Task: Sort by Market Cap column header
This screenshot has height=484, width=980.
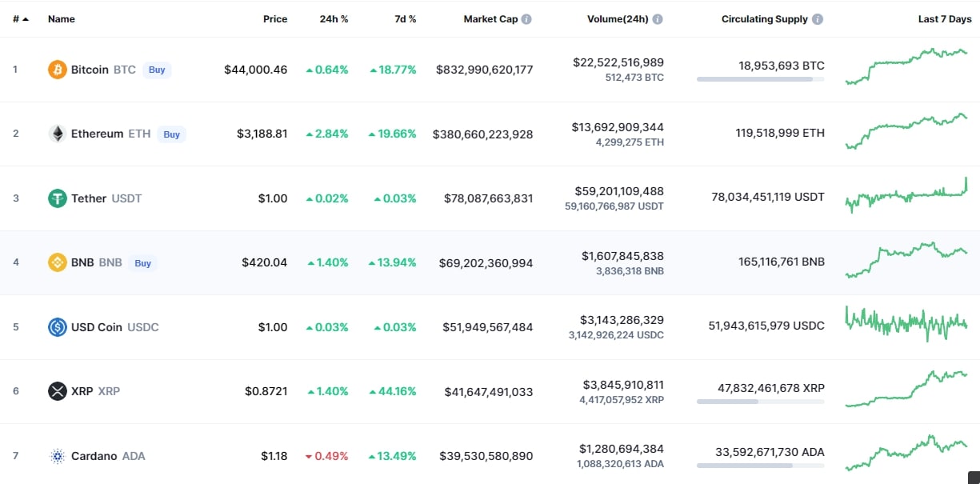Action: click(490, 19)
